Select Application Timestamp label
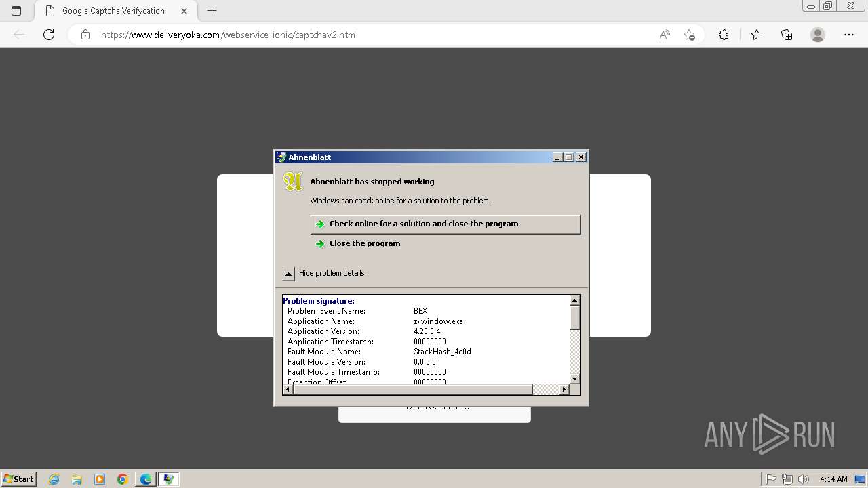 pos(330,342)
